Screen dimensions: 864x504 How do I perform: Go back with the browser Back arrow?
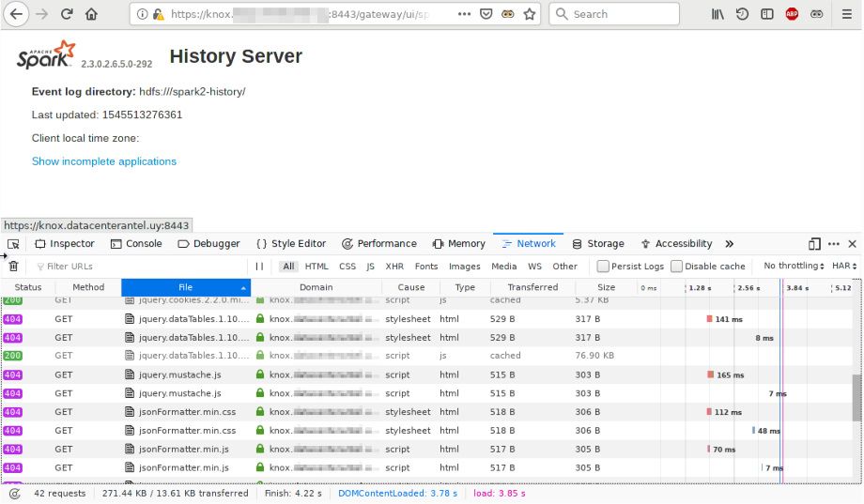(x=16, y=14)
